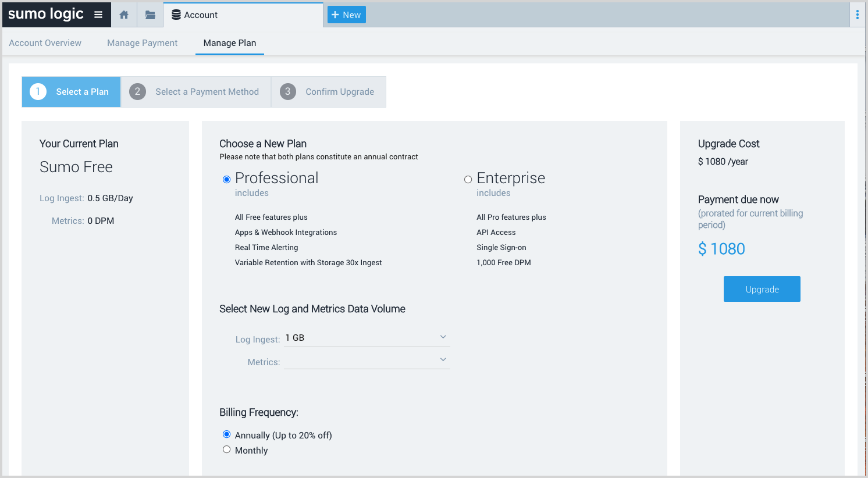Click the step 1 Select a Plan circle
The image size is (868, 478).
pos(38,91)
